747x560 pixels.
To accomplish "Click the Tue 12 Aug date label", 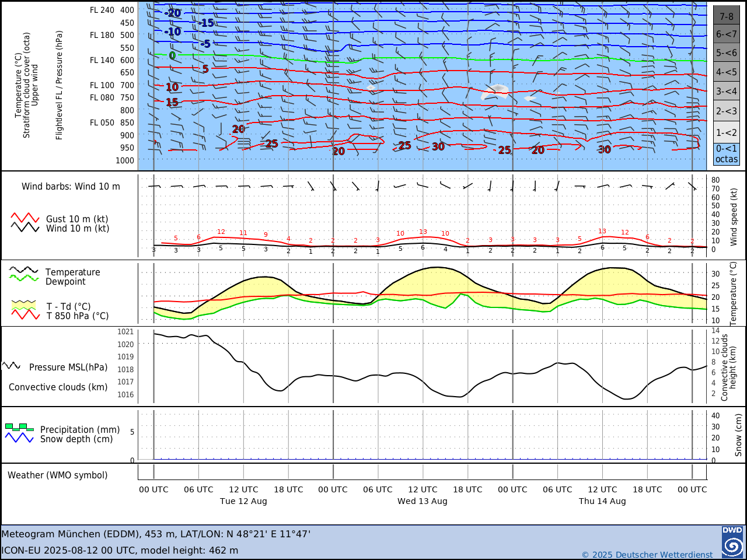I will [x=243, y=501].
